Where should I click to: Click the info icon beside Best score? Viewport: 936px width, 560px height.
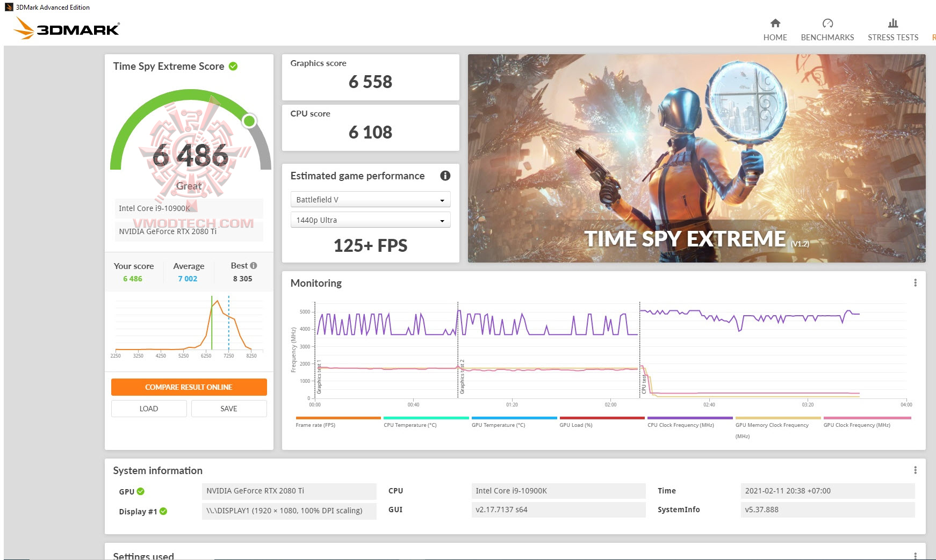coord(255,265)
